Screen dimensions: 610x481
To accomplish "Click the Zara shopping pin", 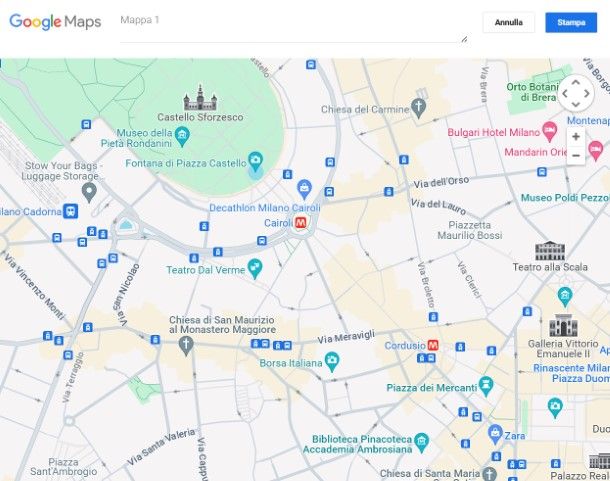I will coord(495,434).
